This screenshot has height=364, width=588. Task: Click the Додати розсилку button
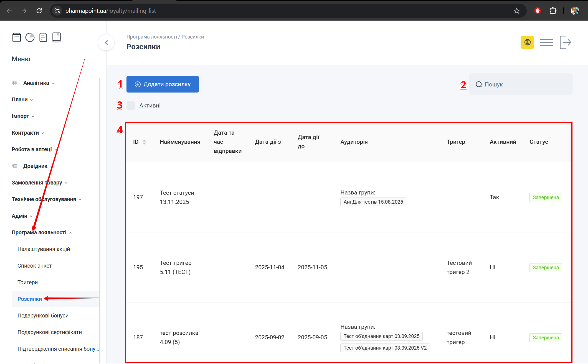pos(163,84)
